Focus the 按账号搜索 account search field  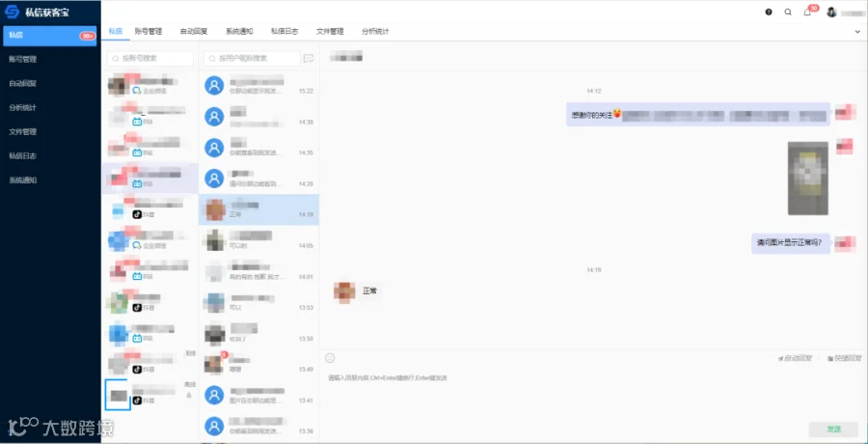click(x=150, y=58)
